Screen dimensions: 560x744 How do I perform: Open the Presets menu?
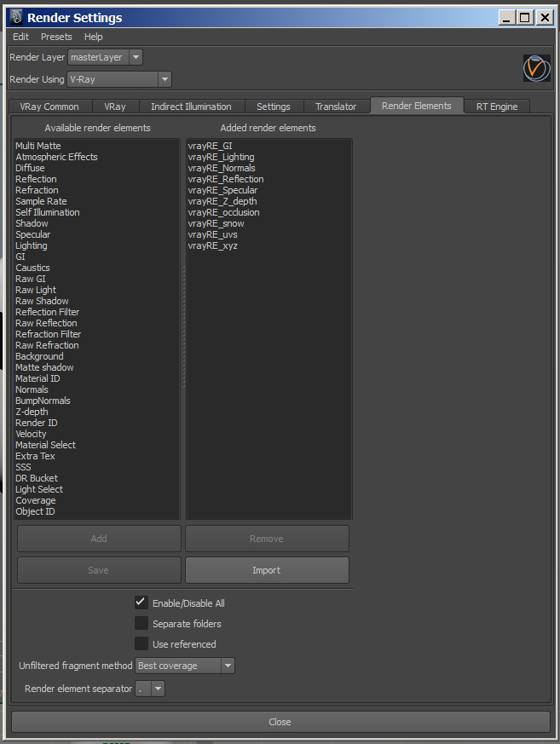[x=56, y=37]
